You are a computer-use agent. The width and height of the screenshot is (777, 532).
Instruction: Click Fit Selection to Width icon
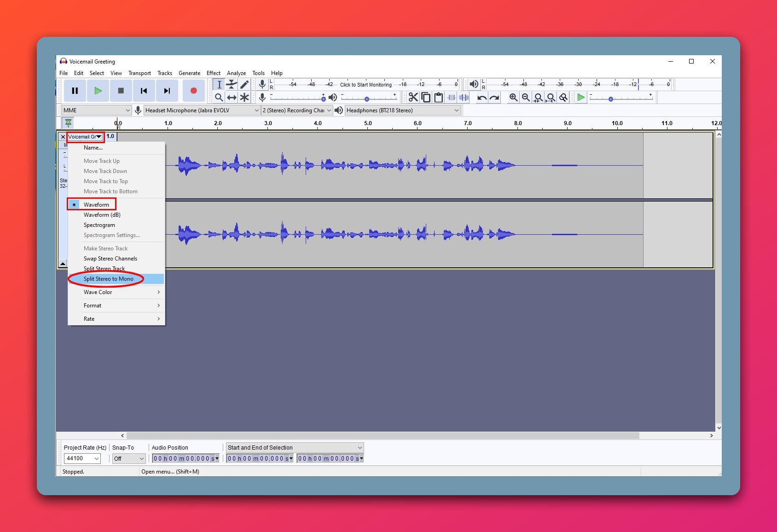click(538, 97)
